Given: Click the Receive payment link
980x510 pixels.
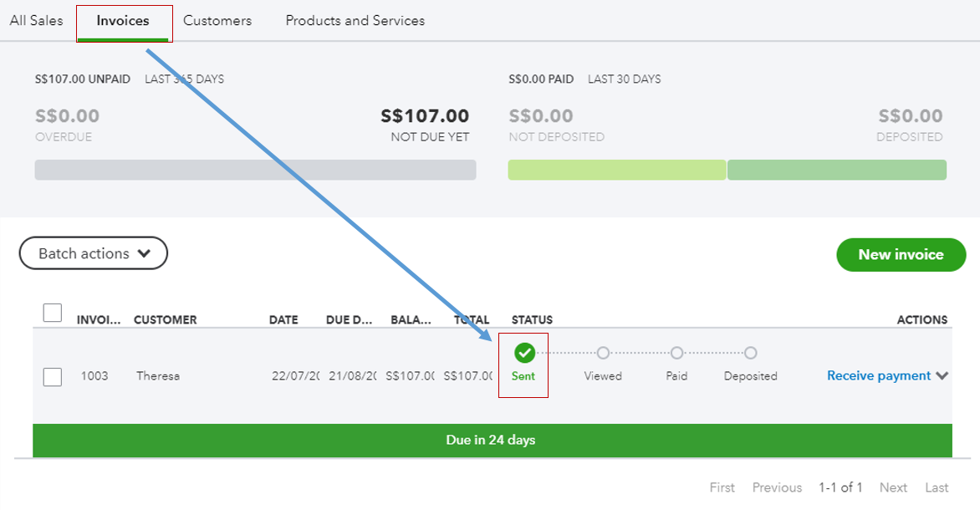Looking at the screenshot, I should pyautogui.click(x=878, y=376).
